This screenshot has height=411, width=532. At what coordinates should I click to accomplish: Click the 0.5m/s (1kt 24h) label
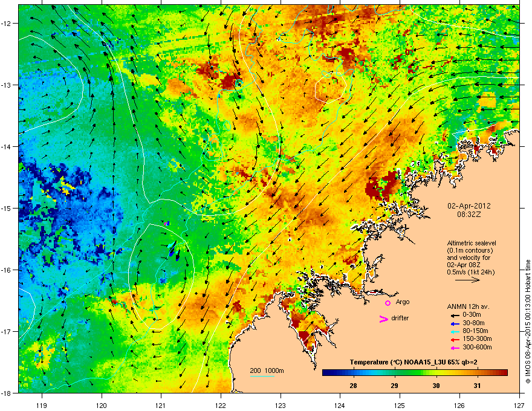pyautogui.click(x=471, y=272)
